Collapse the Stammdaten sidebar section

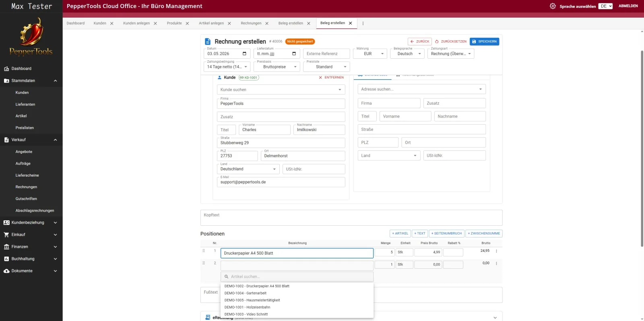click(x=55, y=81)
